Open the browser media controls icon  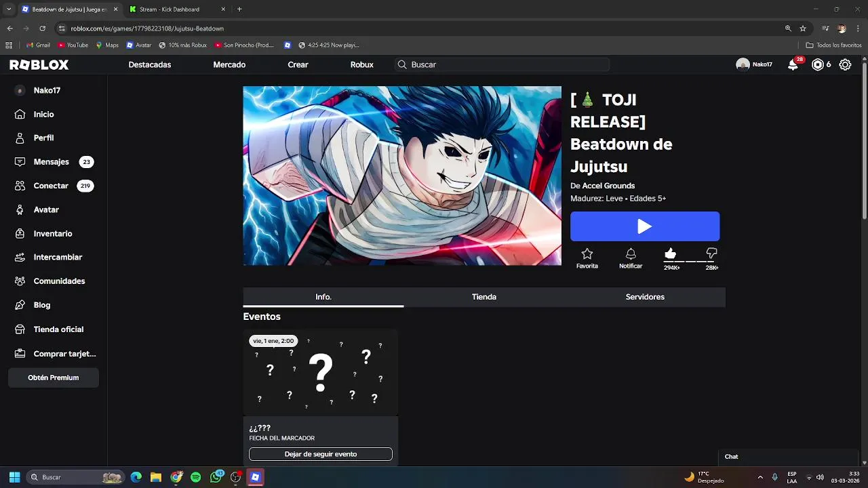pyautogui.click(x=825, y=28)
